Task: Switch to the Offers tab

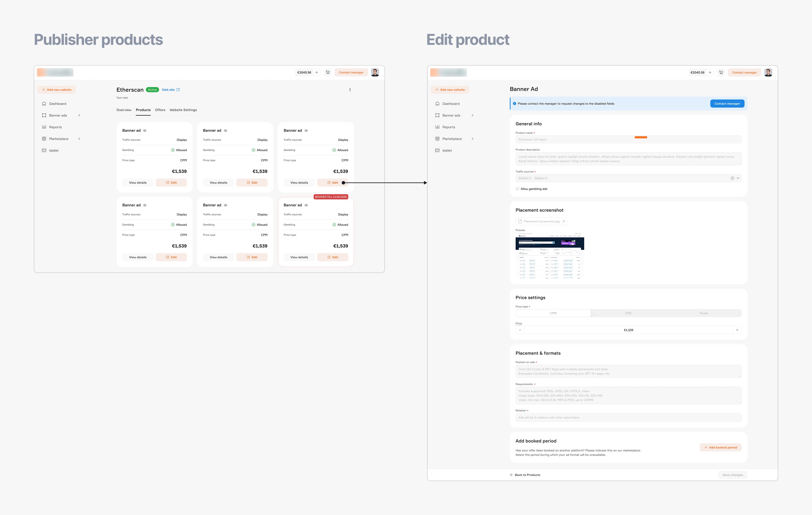Action: click(x=160, y=110)
